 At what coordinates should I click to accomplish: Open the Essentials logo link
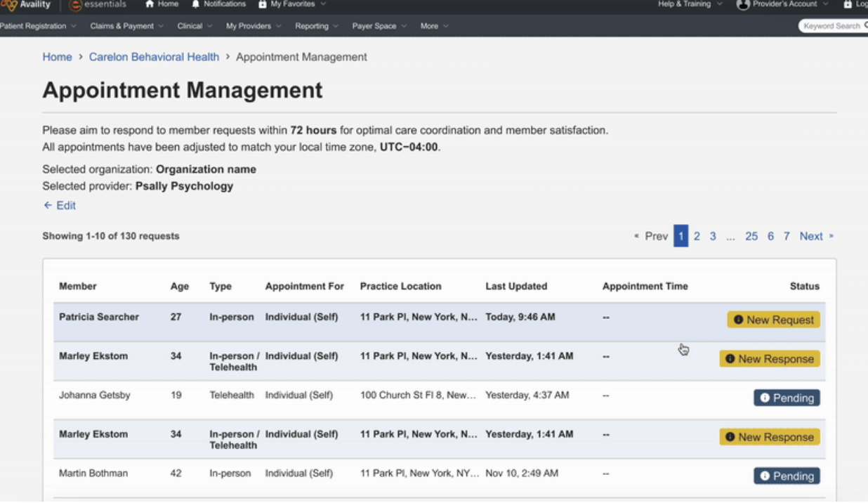[98, 5]
